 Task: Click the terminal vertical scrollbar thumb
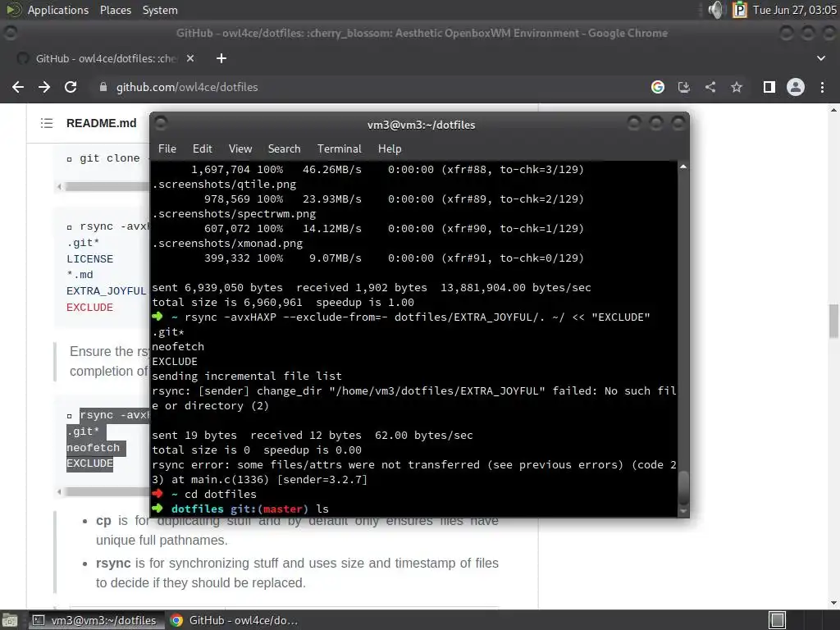(x=683, y=488)
